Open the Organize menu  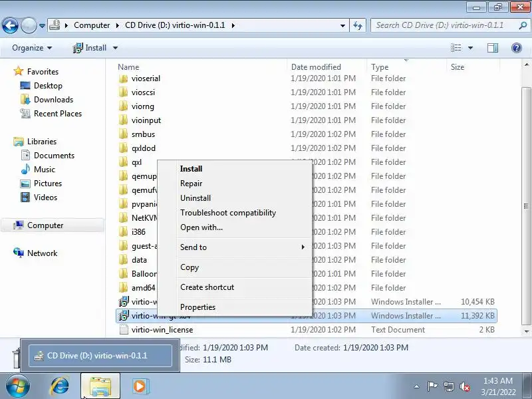coord(32,48)
